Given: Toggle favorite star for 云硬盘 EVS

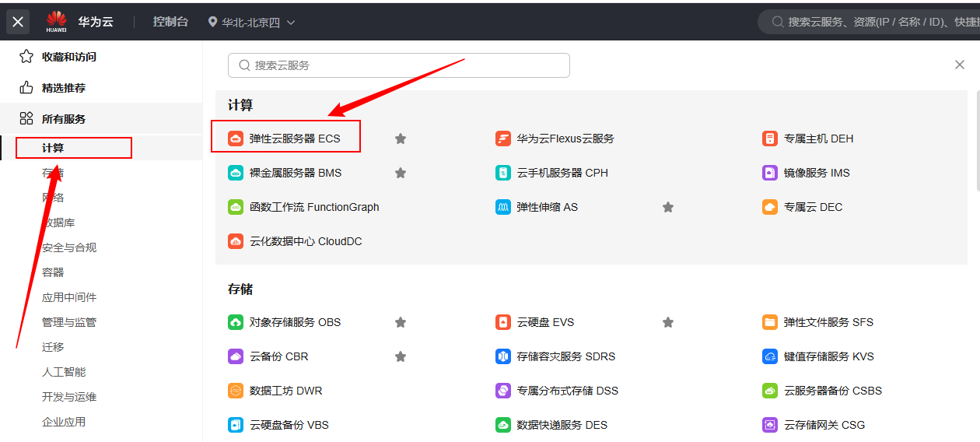Looking at the screenshot, I should [668, 322].
